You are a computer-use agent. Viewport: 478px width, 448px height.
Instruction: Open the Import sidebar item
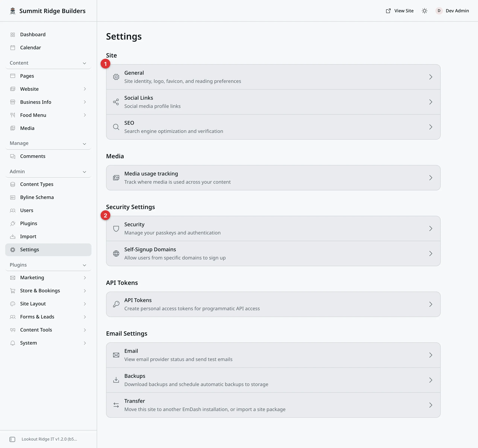pos(48,237)
